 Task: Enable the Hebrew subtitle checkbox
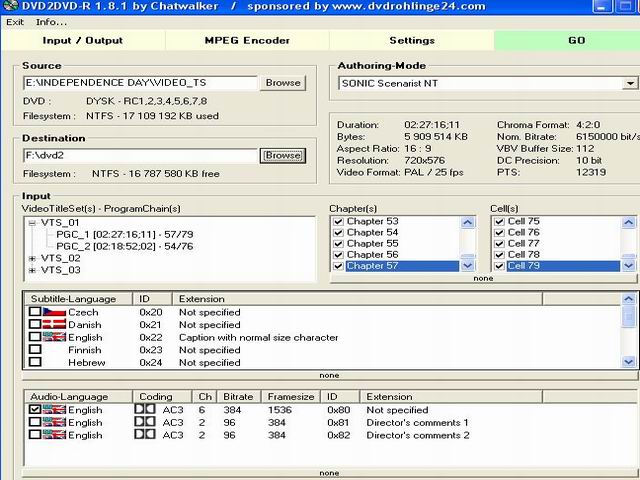35,362
